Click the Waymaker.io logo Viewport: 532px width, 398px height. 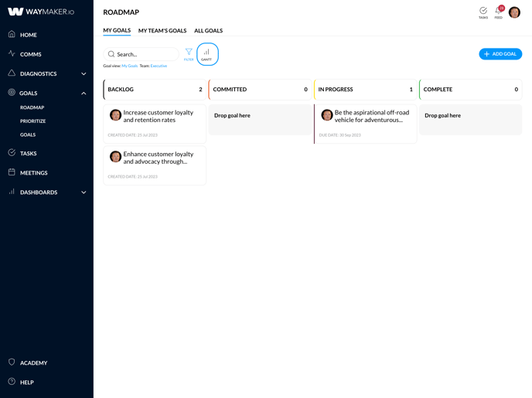[41, 12]
